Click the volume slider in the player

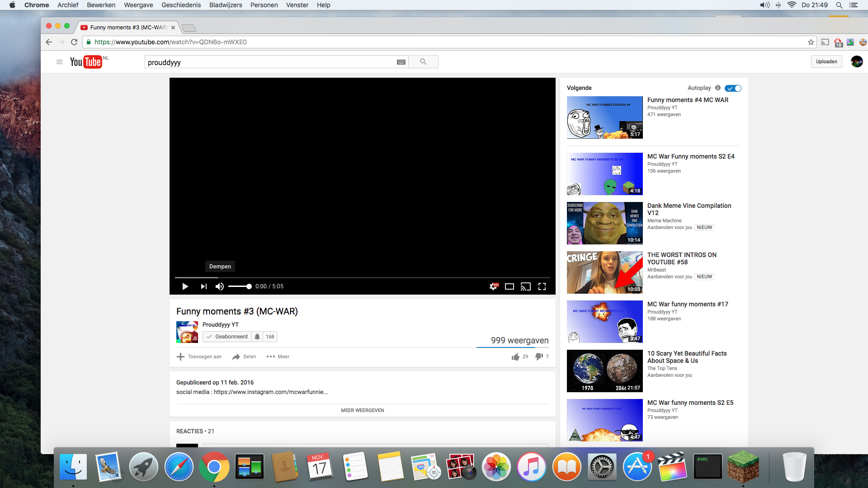pyautogui.click(x=240, y=286)
